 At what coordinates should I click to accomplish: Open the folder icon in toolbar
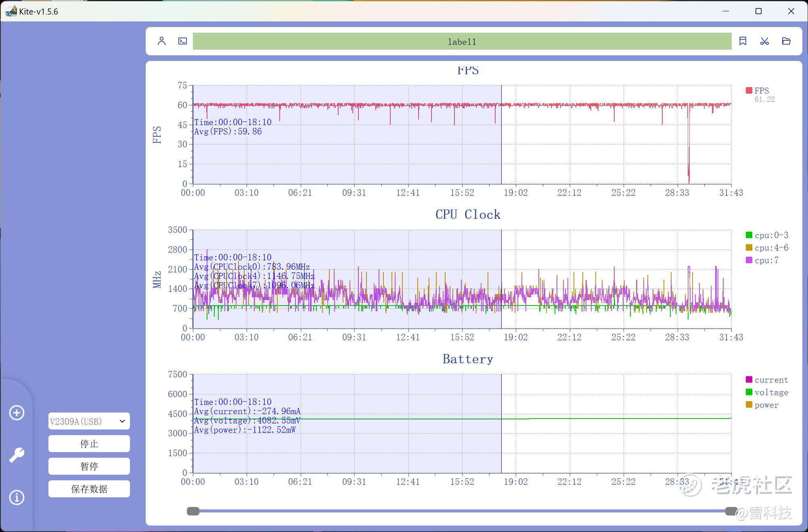tap(786, 41)
